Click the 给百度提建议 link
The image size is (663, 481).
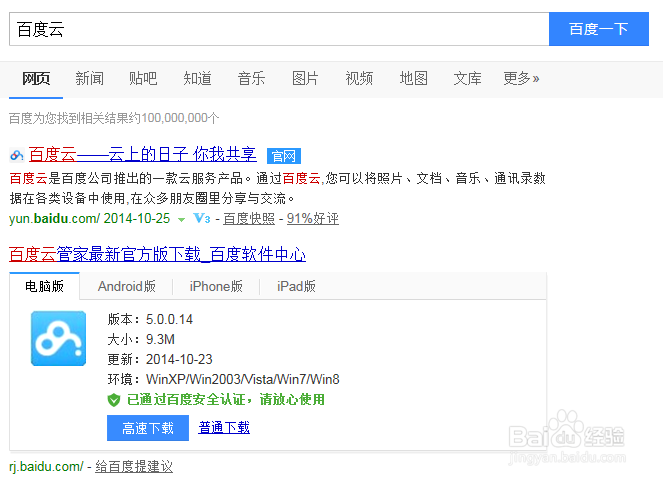coord(134,467)
